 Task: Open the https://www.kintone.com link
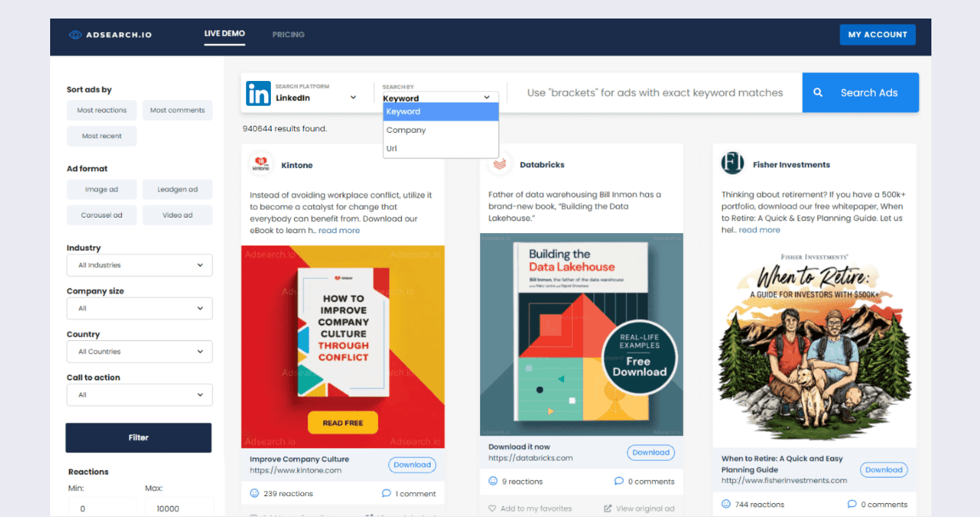[x=296, y=471]
